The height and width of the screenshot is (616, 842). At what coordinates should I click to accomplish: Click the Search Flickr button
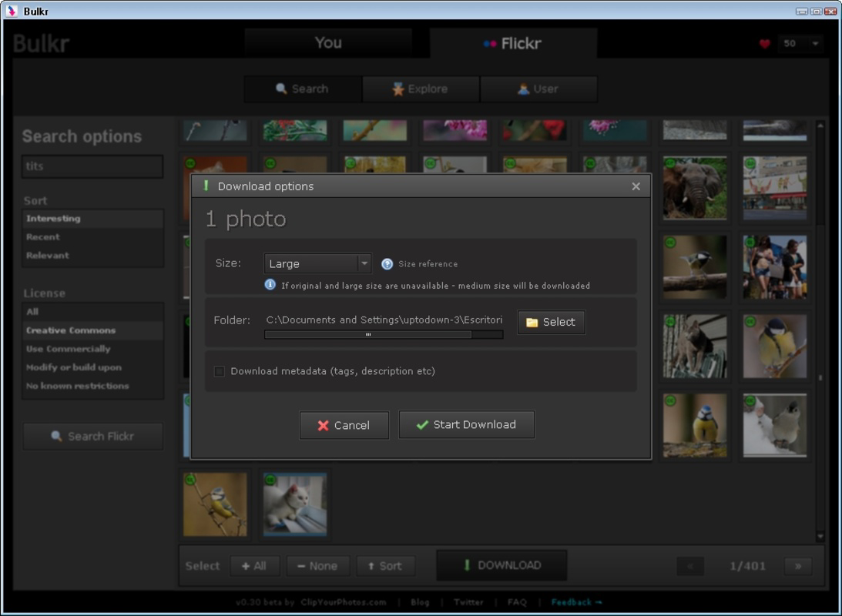click(93, 437)
